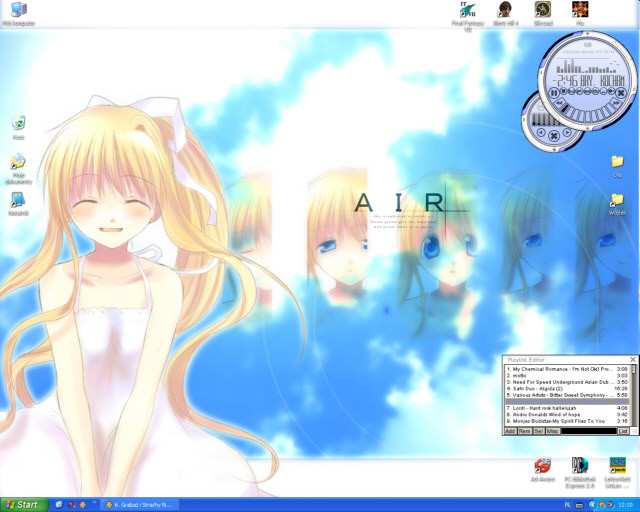Screen dimensions: 640x512
Task: Skip to previous track in main player
Action: pyautogui.click(x=560, y=103)
